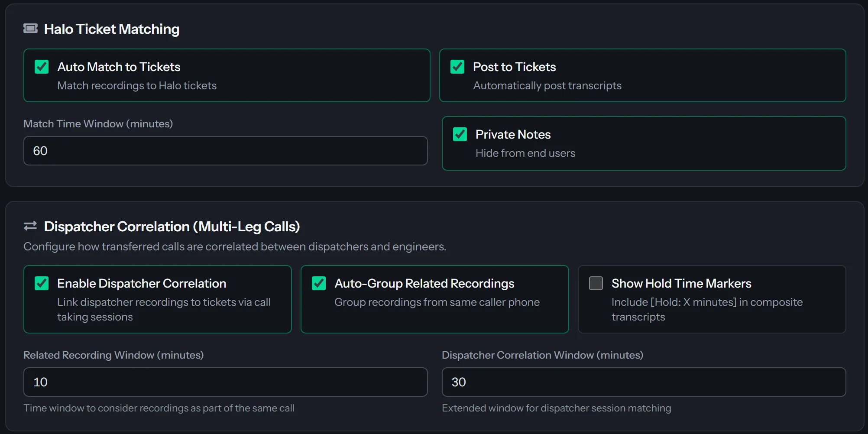Click the ticket icon beside Halo Ticket Matching
Image resolution: width=868 pixels, height=434 pixels.
pyautogui.click(x=30, y=29)
